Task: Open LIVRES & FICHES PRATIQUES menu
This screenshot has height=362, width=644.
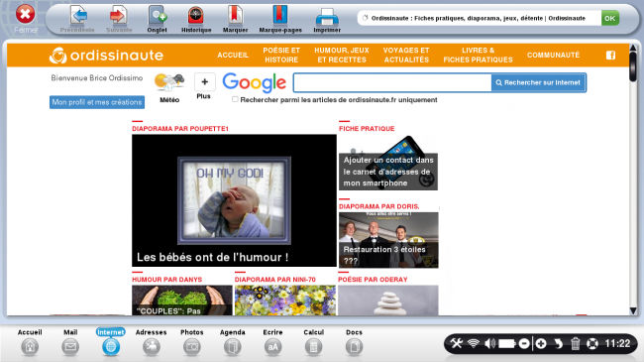Action: pyautogui.click(x=479, y=56)
